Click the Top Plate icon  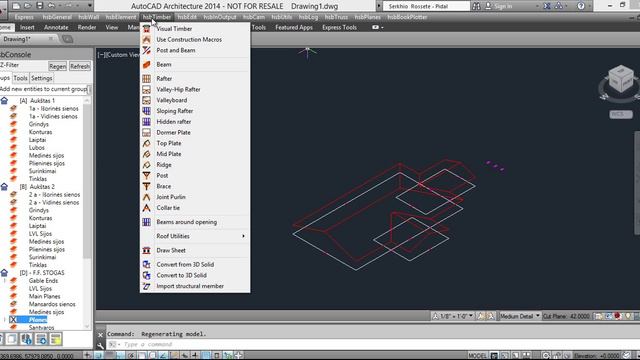click(x=147, y=143)
